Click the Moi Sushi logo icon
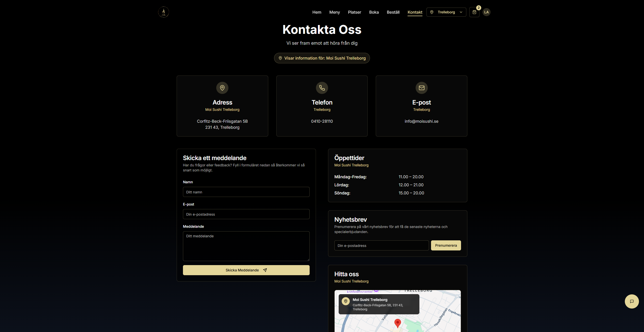Image resolution: width=644 pixels, height=332 pixels. [164, 12]
